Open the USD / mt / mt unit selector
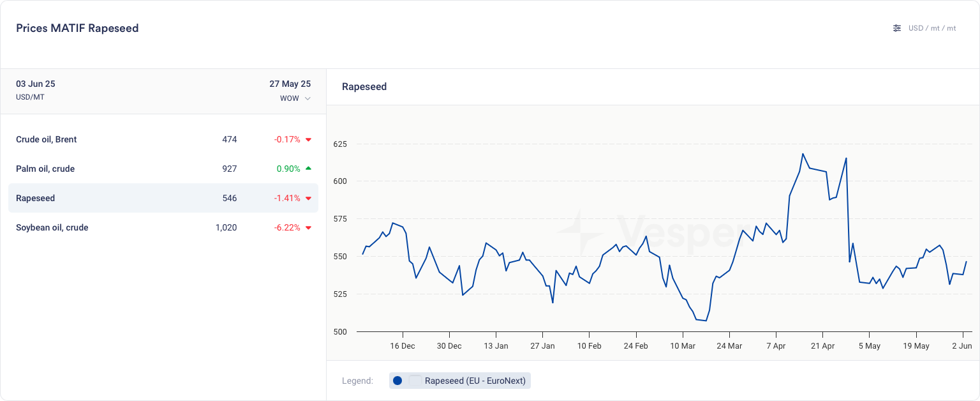Viewport: 980px width, 401px height. point(932,28)
